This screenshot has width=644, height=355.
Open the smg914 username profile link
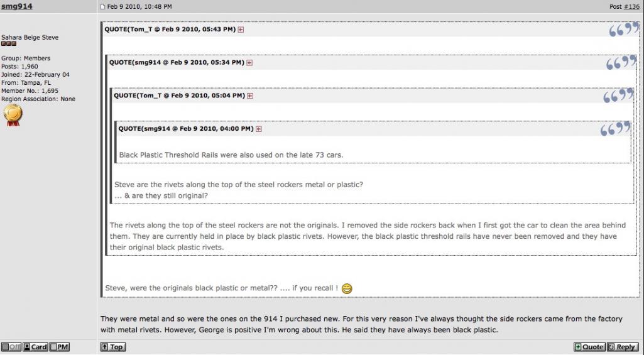coord(17,6)
